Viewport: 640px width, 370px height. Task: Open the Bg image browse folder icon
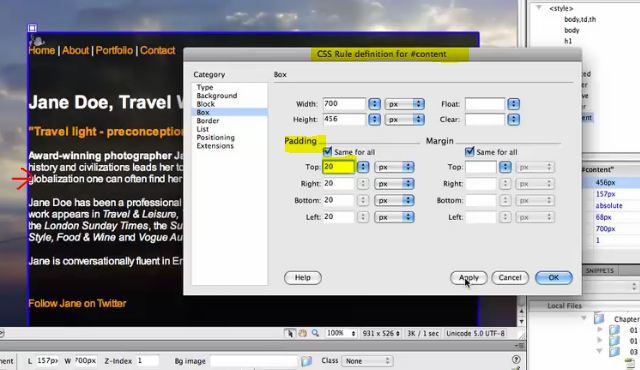[307, 361]
